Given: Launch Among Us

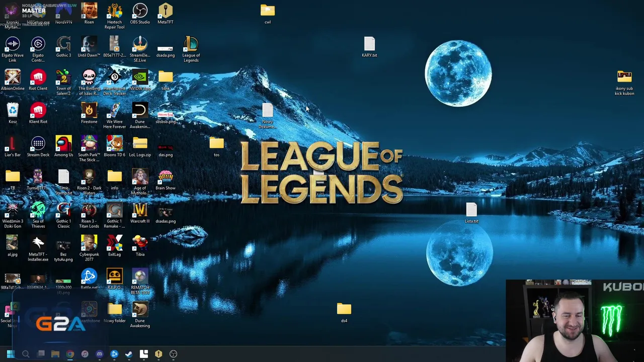Looking at the screenshot, I should [63, 147].
